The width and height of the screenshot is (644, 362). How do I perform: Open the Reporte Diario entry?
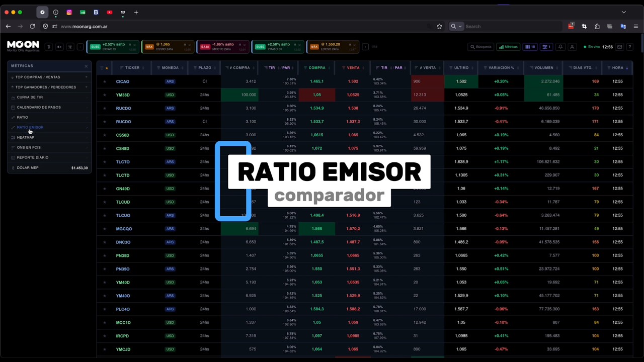click(x=49, y=157)
